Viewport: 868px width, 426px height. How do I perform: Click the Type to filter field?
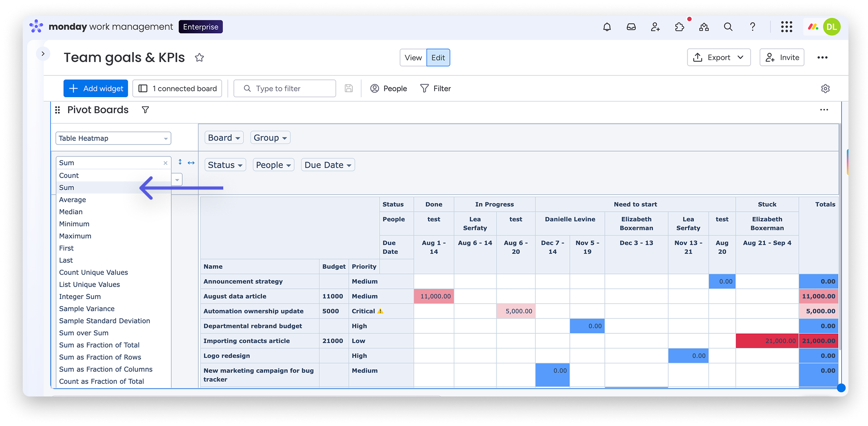[285, 89]
